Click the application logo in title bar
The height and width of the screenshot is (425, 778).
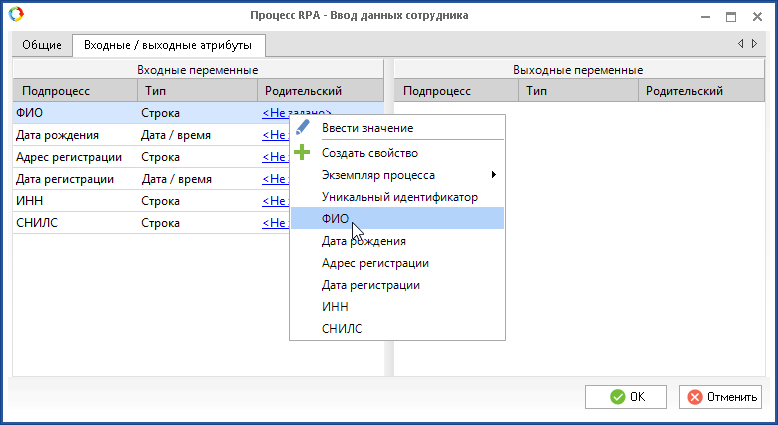[x=14, y=16]
